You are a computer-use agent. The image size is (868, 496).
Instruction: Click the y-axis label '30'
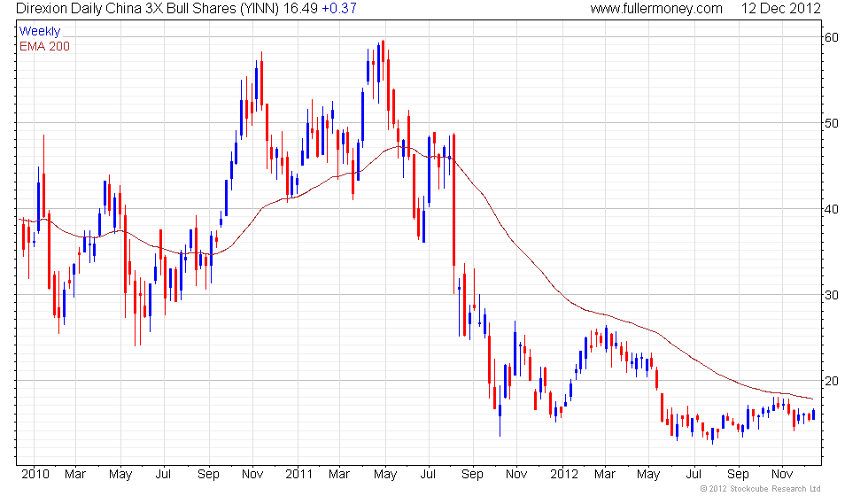[832, 295]
